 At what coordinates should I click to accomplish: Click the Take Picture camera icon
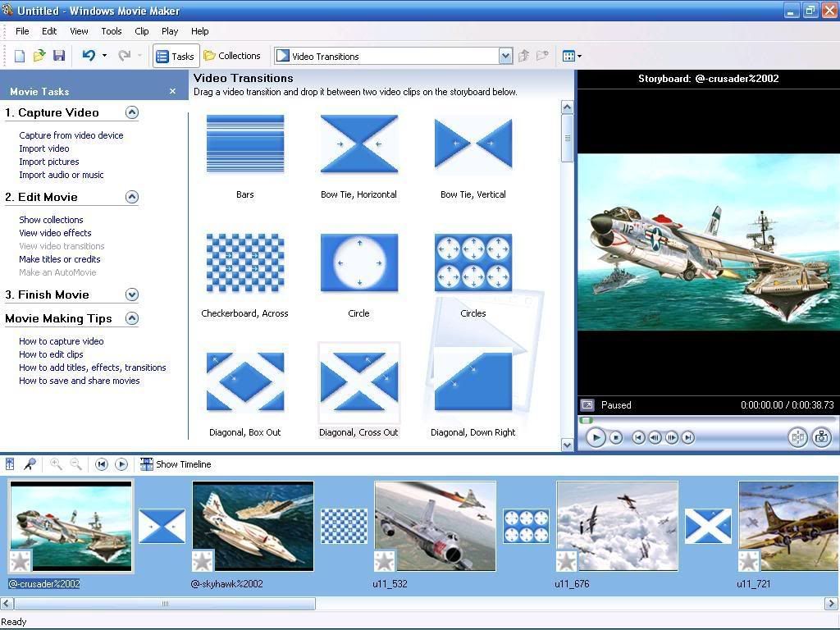coord(821,438)
